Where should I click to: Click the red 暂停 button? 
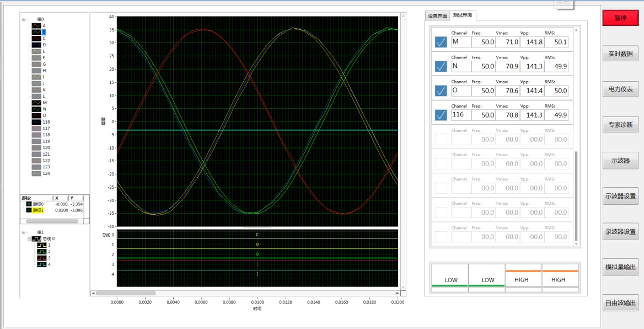(x=620, y=18)
